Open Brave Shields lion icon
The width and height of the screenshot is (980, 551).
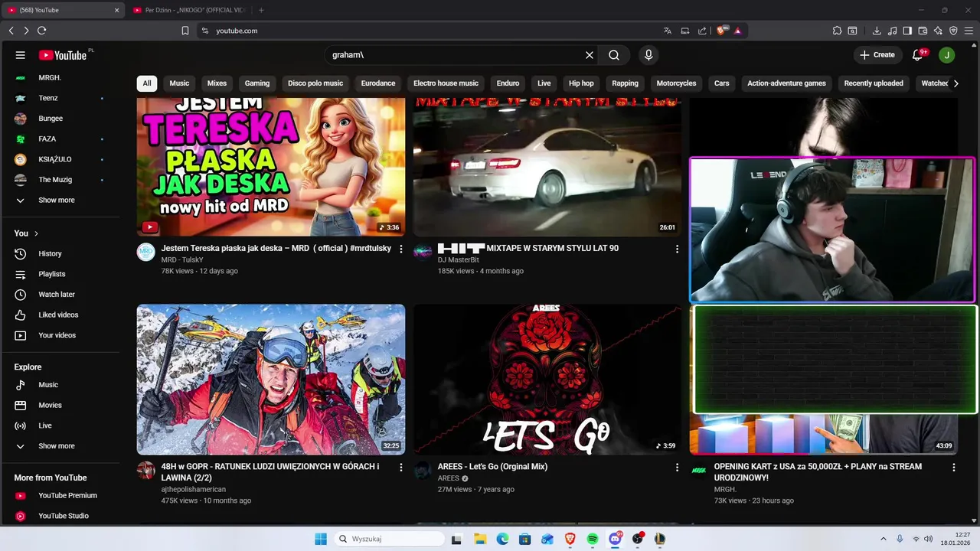[723, 31]
